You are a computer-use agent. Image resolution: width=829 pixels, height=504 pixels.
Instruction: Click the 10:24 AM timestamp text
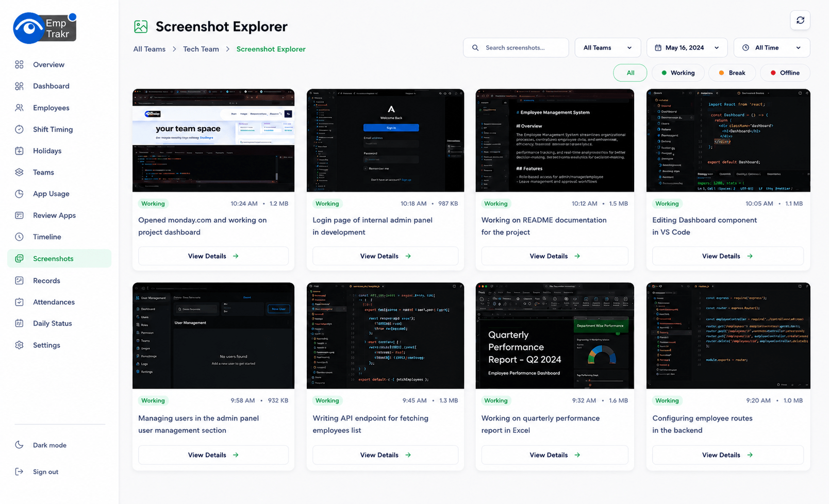[244, 204]
